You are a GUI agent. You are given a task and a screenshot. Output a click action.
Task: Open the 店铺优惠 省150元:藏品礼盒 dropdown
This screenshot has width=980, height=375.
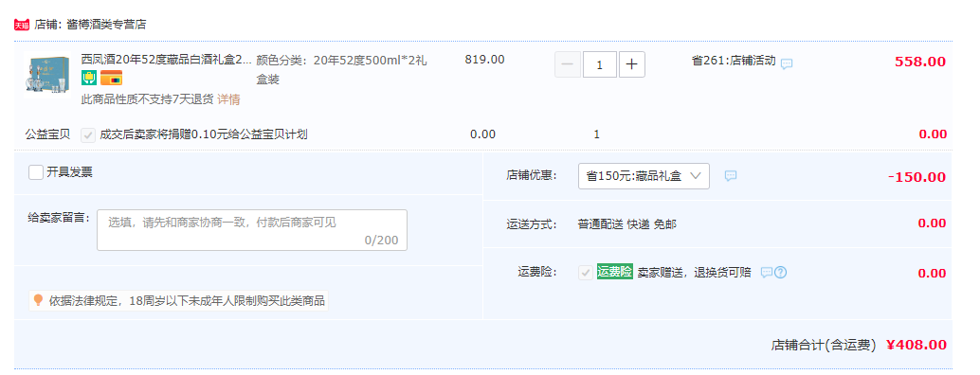(644, 176)
